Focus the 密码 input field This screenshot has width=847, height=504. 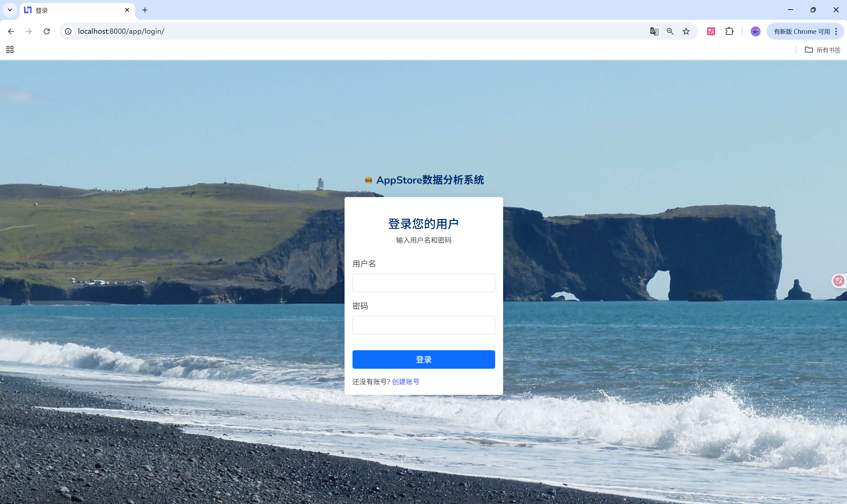[x=424, y=325]
